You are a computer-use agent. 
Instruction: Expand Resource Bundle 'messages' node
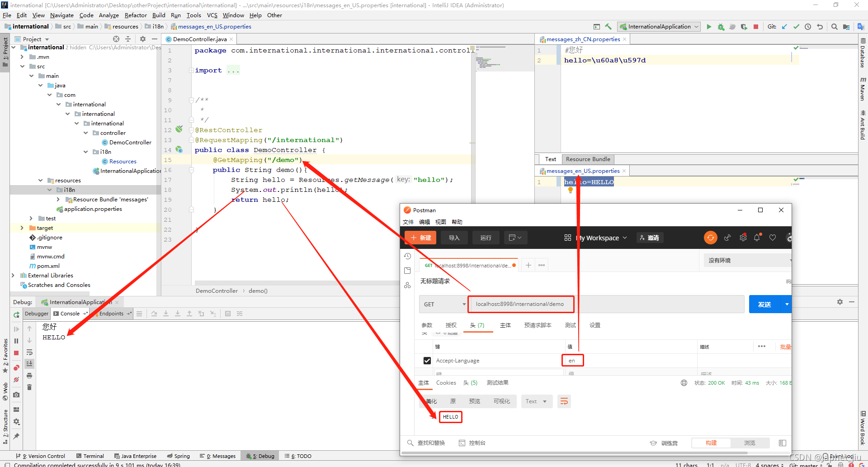[58, 199]
